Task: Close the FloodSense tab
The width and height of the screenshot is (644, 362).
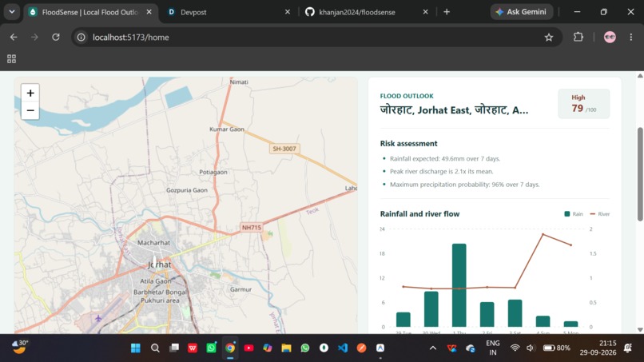Action: (149, 12)
